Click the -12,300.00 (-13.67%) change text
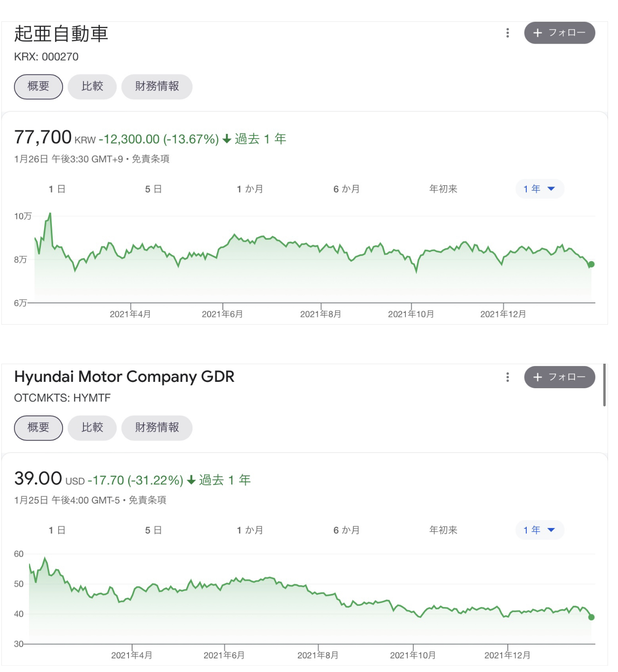618x672 pixels. [159, 139]
